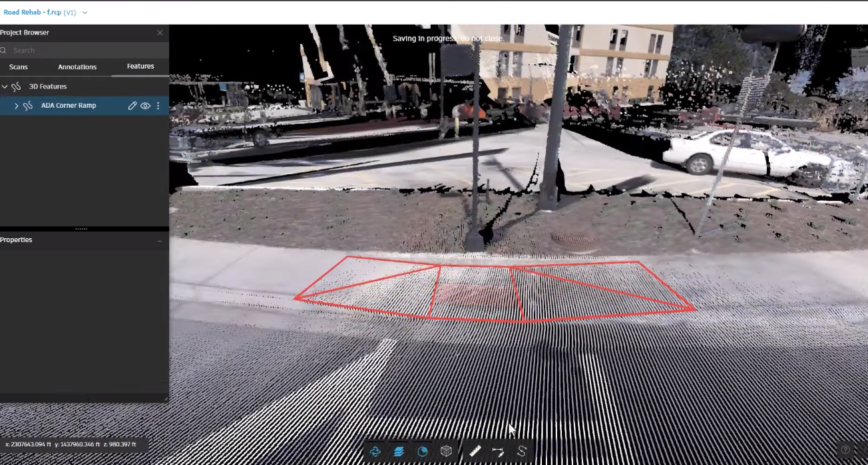Close the Project Browser panel
The image size is (868, 465).
(x=160, y=33)
